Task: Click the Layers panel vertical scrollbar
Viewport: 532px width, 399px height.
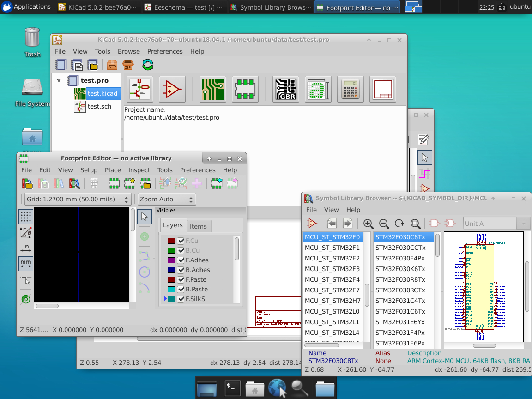Action: (236, 249)
